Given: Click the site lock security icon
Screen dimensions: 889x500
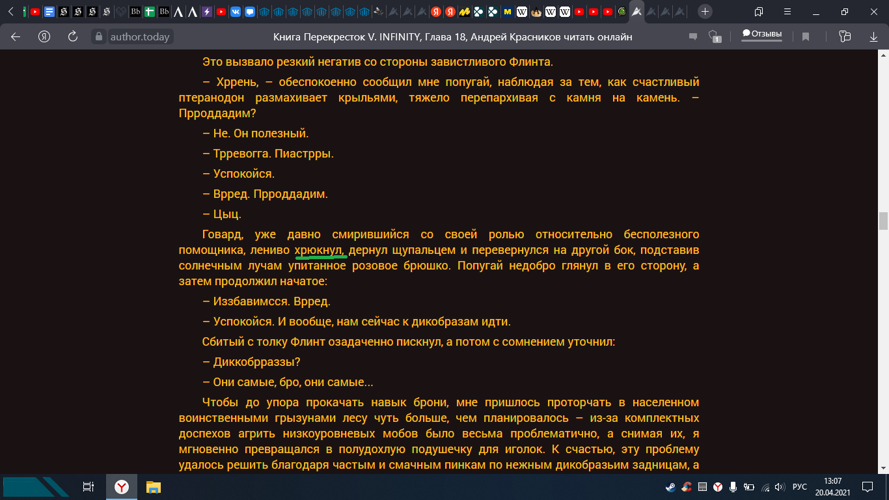Looking at the screenshot, I should pos(98,37).
